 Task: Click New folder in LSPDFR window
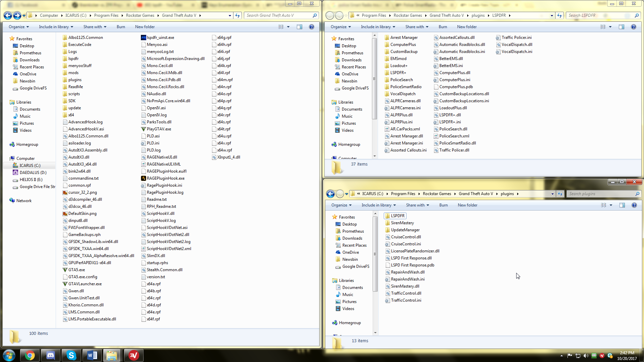coord(467,27)
